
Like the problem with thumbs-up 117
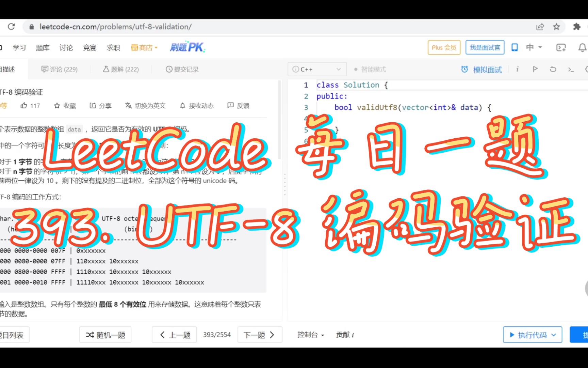[30, 106]
